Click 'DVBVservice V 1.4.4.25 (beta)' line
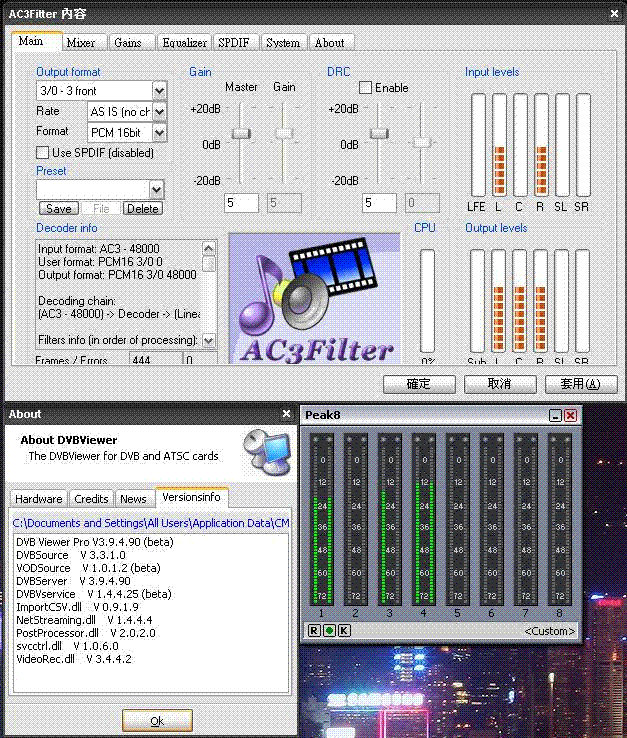The height and width of the screenshot is (738, 627). pyautogui.click(x=94, y=594)
